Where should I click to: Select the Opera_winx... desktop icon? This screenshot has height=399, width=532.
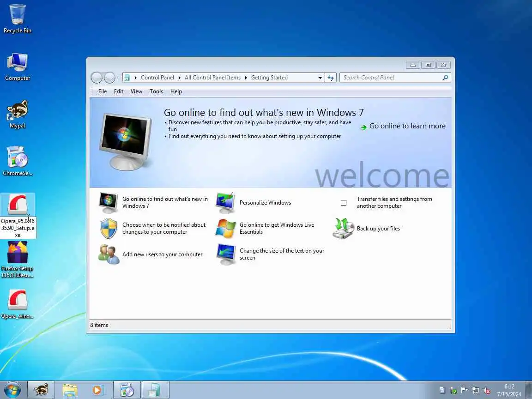[x=17, y=304]
